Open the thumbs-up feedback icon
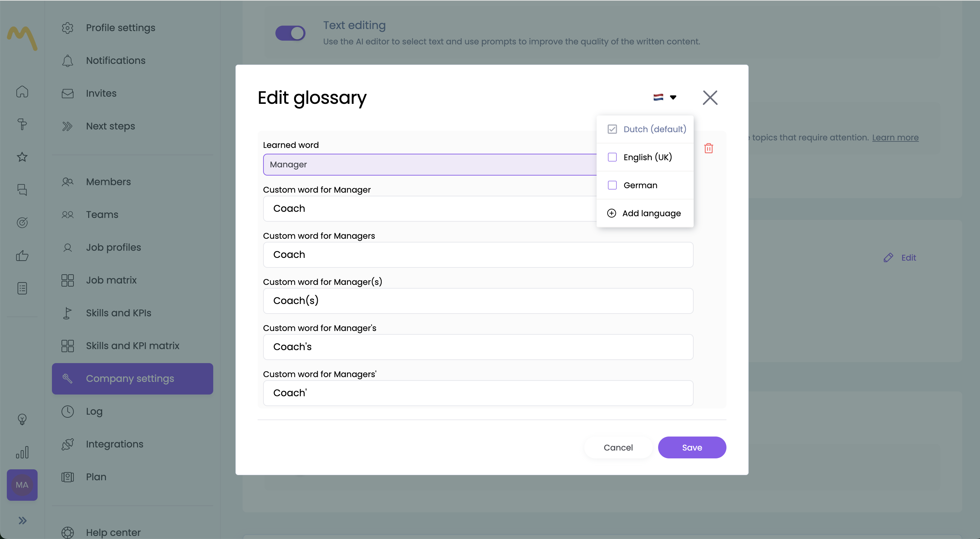The image size is (980, 539). [x=22, y=255]
